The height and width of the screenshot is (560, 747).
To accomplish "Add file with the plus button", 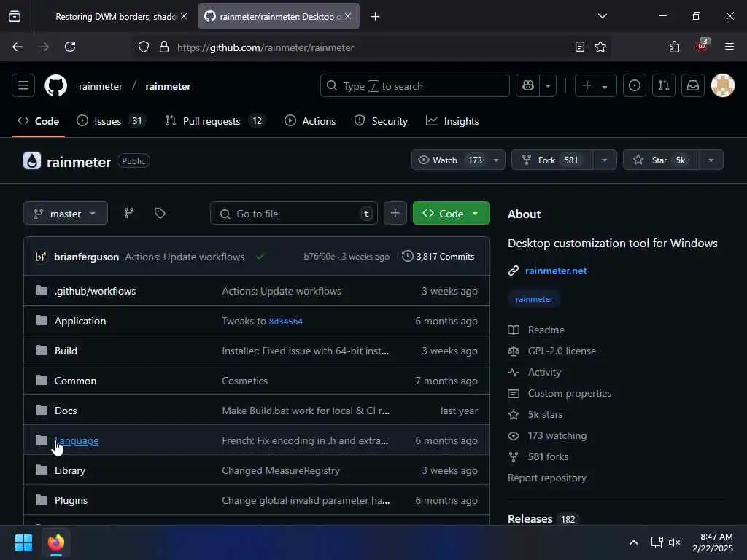I will pyautogui.click(x=395, y=214).
